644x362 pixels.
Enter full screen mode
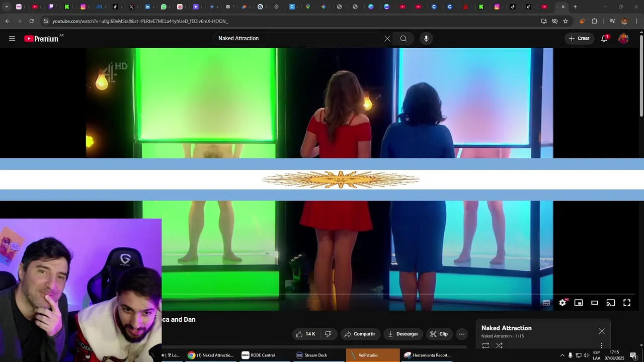click(x=627, y=303)
